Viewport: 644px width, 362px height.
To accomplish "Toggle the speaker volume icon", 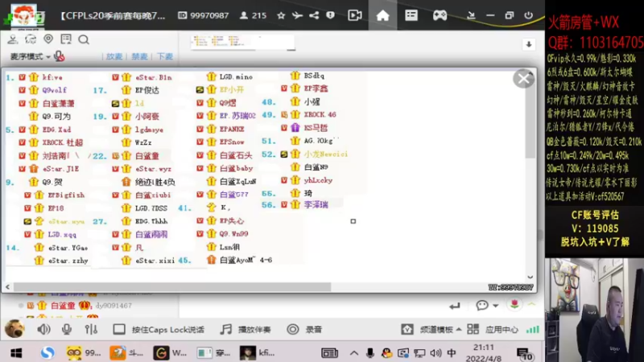I will click(x=43, y=329).
